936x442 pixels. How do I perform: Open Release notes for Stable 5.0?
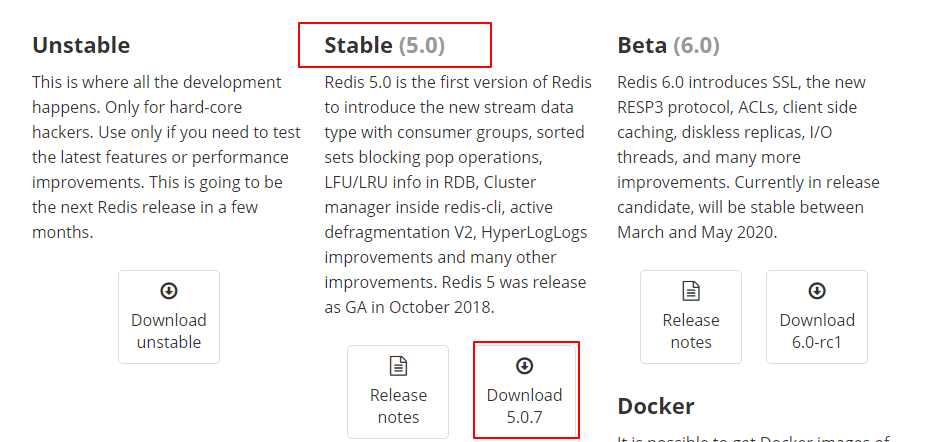point(398,405)
